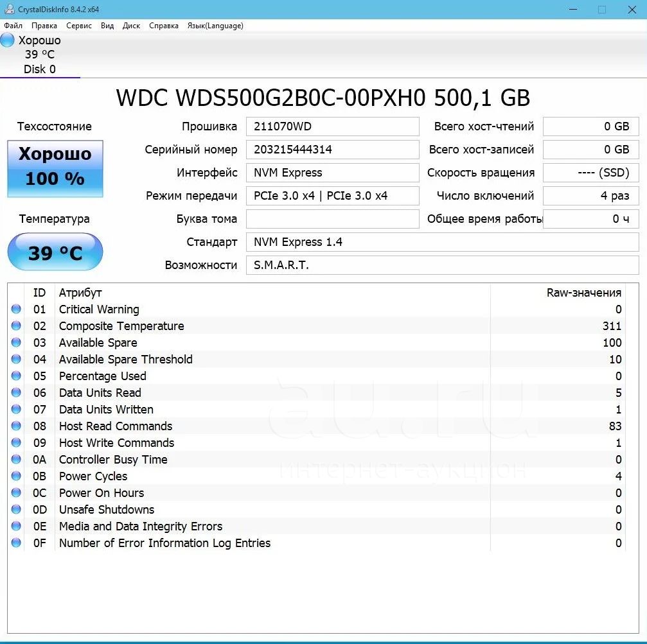Click status dot for Number of Error Information Log Entries
Viewport: 647px width, 644px height.
pos(16,543)
